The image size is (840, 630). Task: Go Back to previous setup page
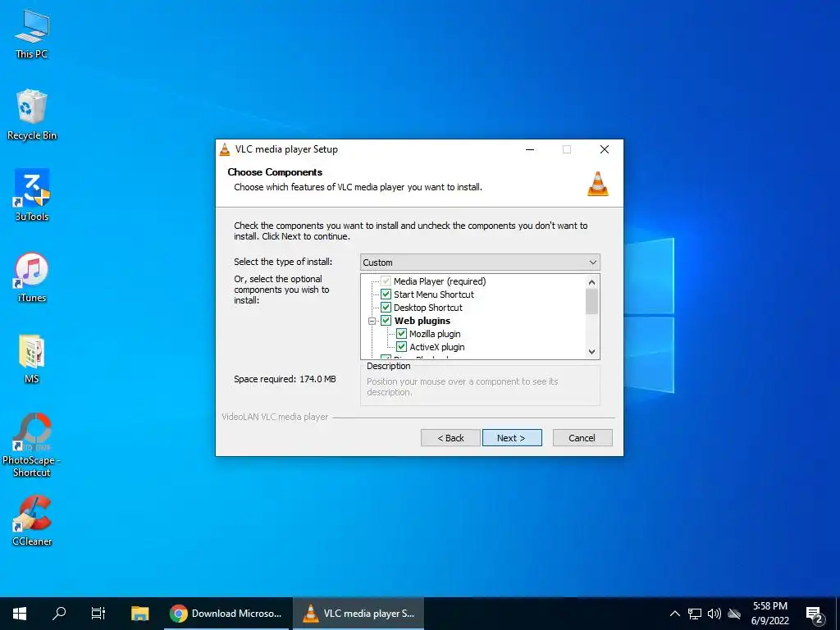pos(450,438)
